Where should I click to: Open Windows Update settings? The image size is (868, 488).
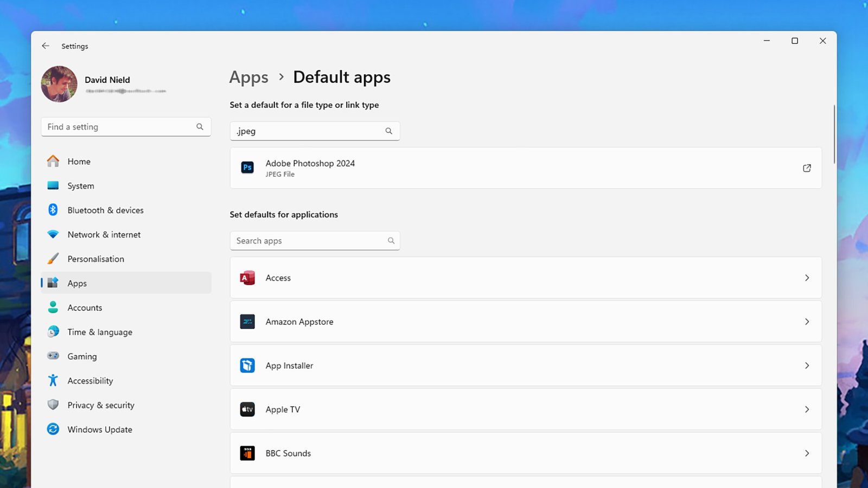pos(126,429)
